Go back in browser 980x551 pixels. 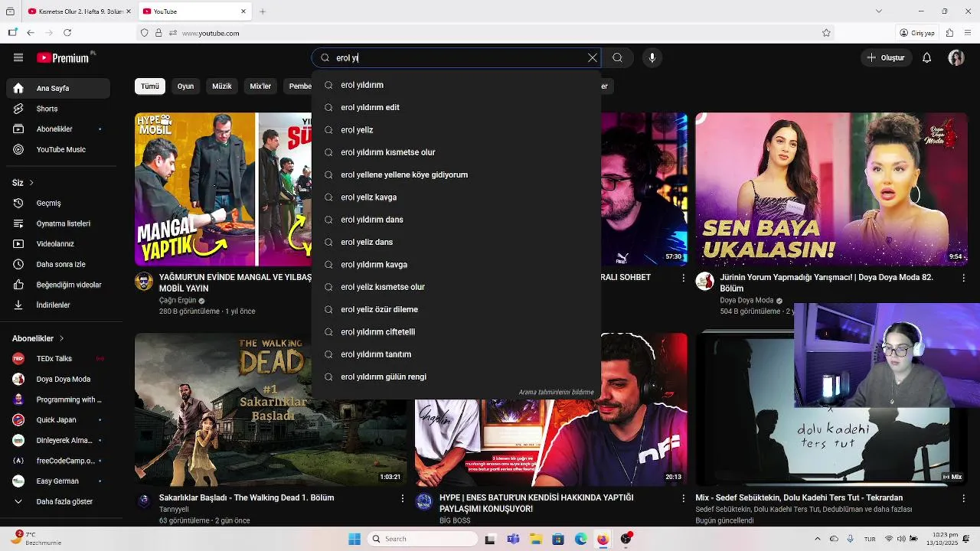tap(31, 33)
